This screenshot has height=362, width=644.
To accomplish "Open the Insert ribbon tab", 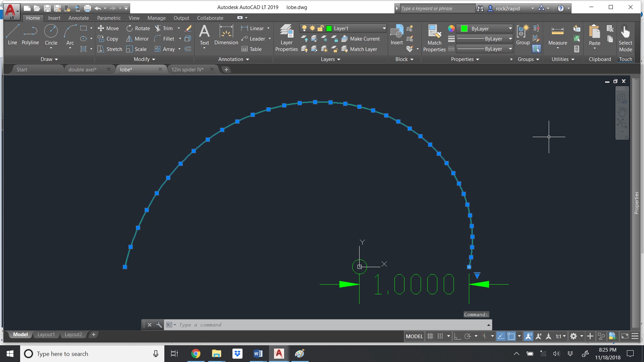I will (54, 18).
